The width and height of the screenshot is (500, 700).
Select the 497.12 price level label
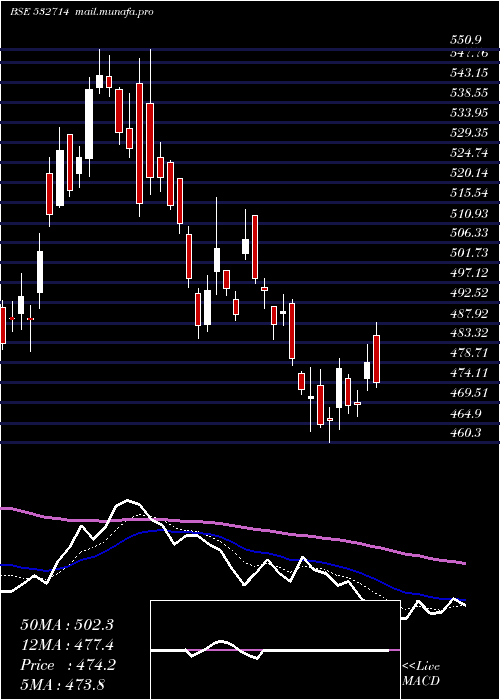coord(468,273)
